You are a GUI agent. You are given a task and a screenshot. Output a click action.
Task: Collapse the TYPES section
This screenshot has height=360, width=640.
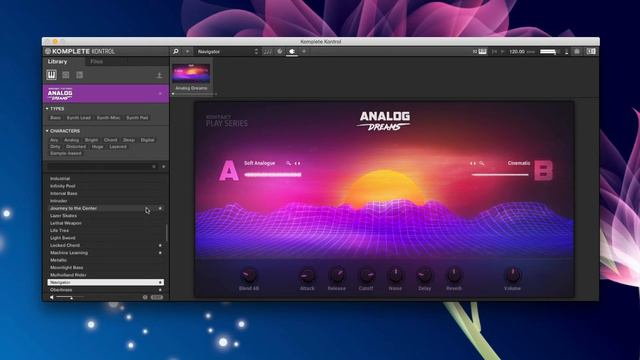(x=47, y=109)
